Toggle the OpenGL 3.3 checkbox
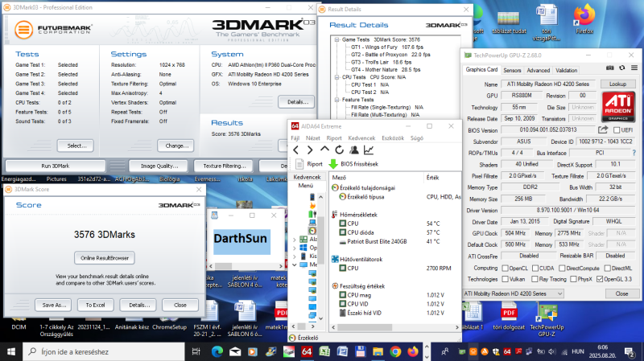 (600, 279)
